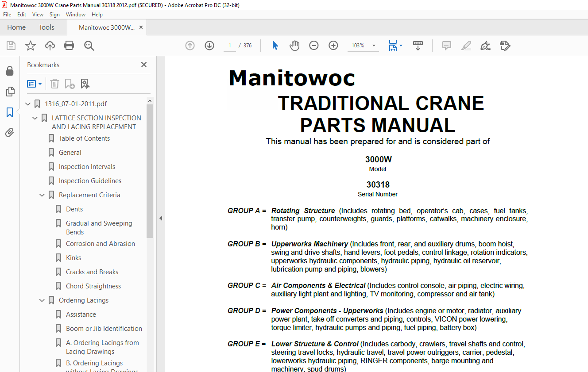Viewport: 588px width, 372px height.
Task: Click the fit width page icon
Action: [393, 46]
